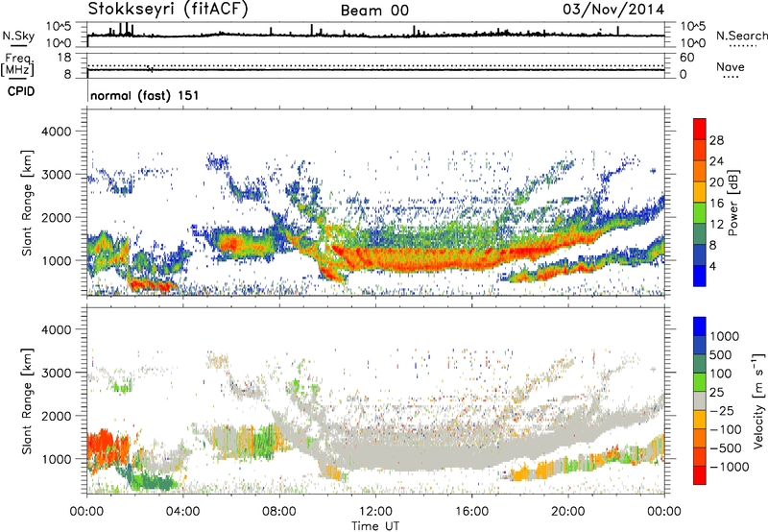Pick the red top segment of Power colorbar

pyautogui.click(x=700, y=129)
